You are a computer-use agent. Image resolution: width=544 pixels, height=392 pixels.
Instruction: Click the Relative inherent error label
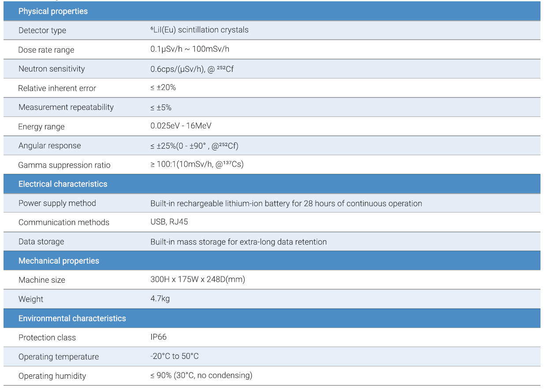coord(57,88)
